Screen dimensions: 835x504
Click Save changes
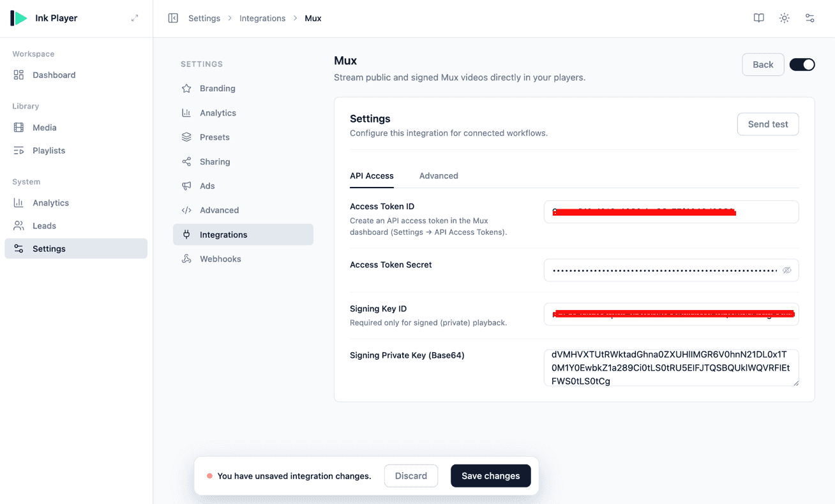point(491,476)
